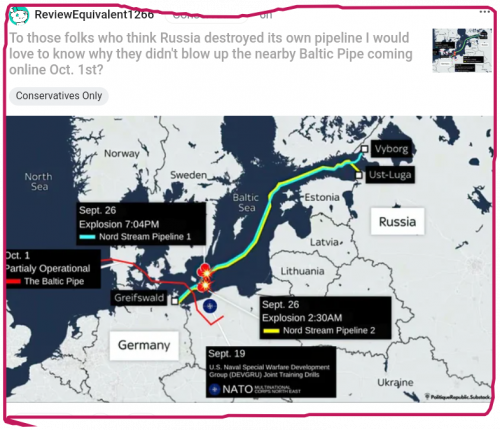
Task: Click the red Baltic Pipe color key
Action: [13, 282]
